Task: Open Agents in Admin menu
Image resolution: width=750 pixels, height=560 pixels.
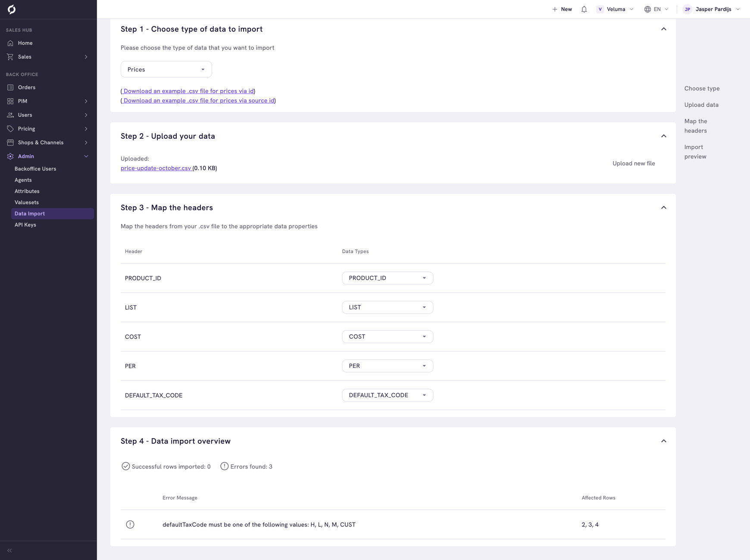Action: tap(23, 180)
